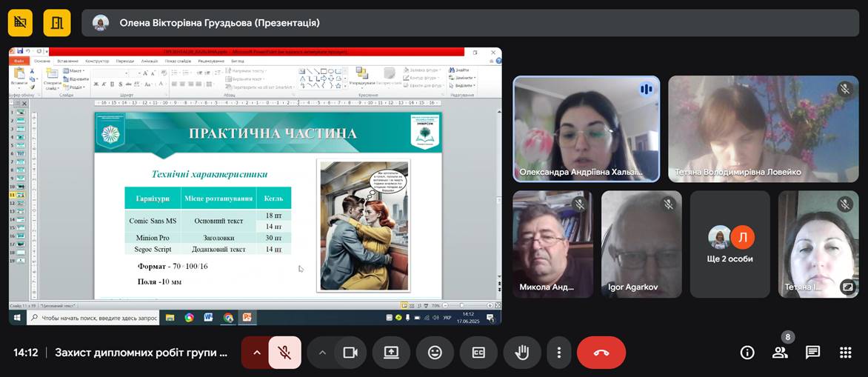Click Відновити reset slide button
This screenshot has width=868, height=377.
point(75,79)
